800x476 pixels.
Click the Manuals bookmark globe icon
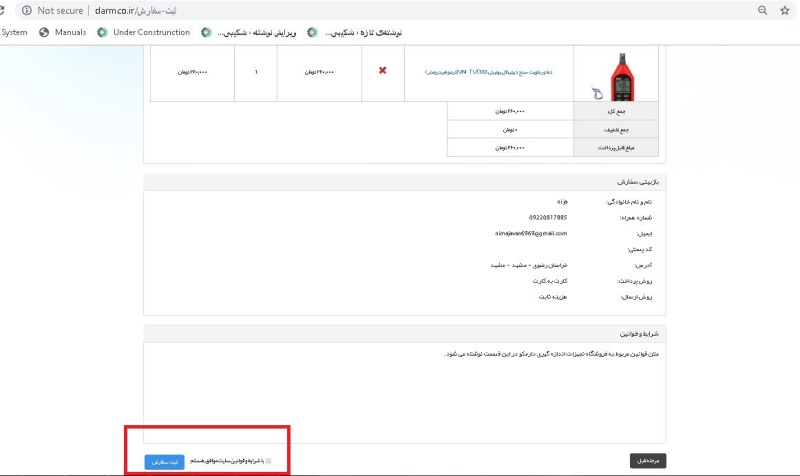tap(44, 32)
